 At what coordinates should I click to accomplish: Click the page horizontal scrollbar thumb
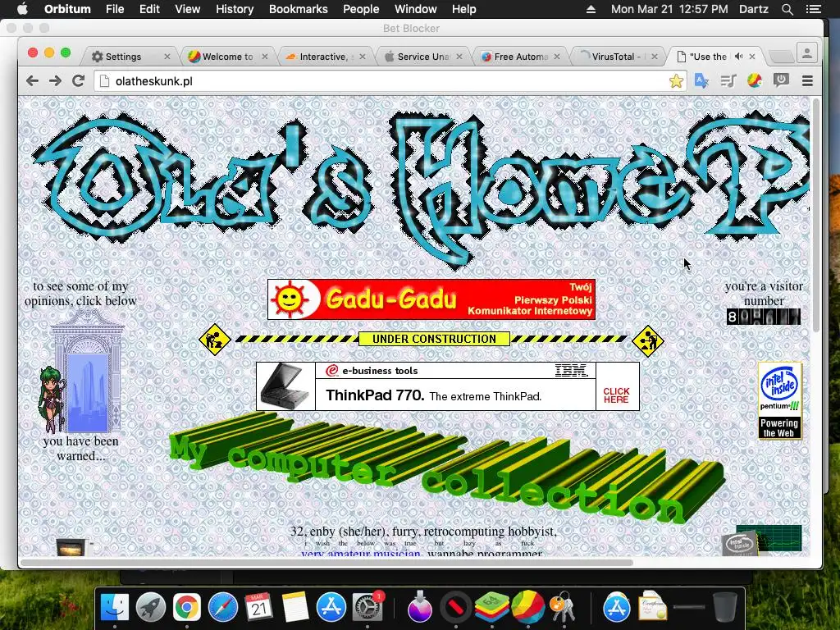tap(326, 563)
